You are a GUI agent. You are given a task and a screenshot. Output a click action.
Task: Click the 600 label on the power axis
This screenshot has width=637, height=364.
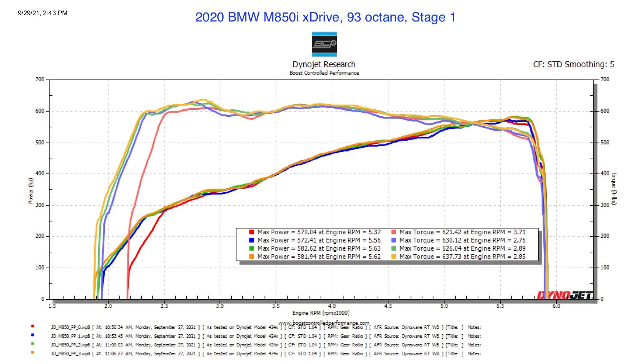click(40, 111)
